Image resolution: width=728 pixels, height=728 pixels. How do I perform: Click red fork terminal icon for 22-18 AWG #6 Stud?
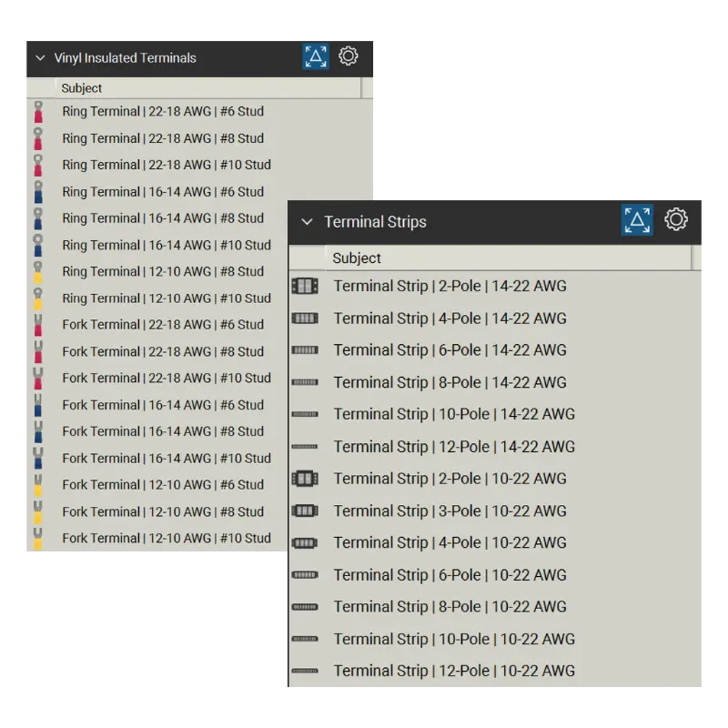point(38,325)
